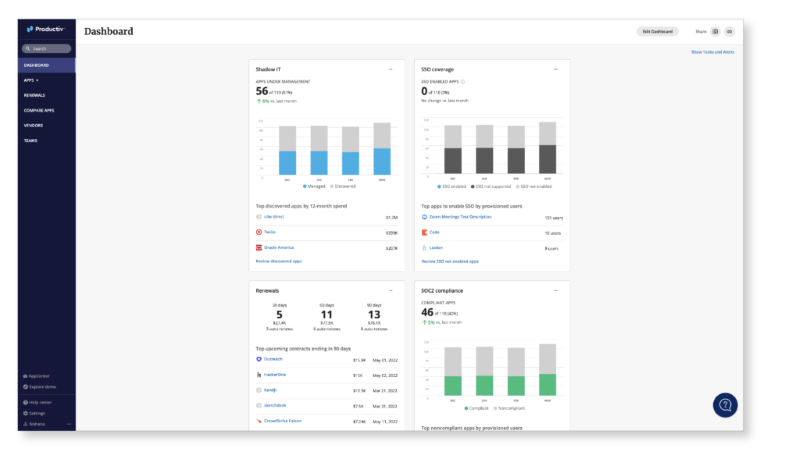This screenshot has width=800, height=463.
Task: Open the Shadow IT card options menu
Action: click(390, 69)
